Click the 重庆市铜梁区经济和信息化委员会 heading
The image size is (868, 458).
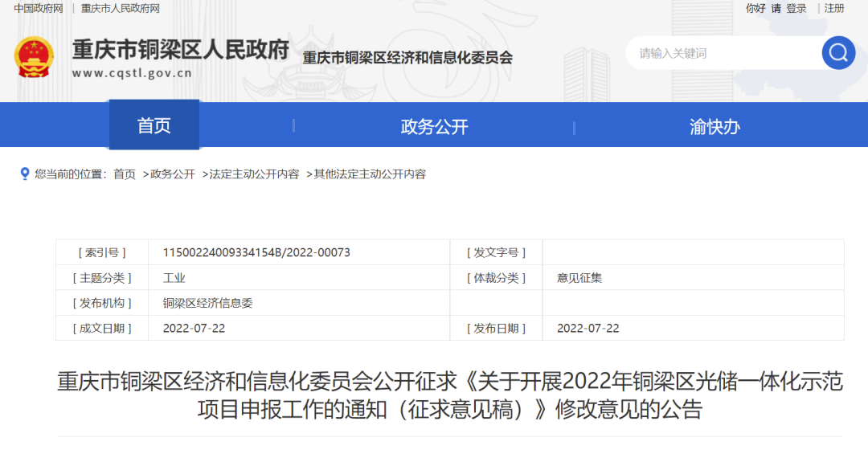coord(407,58)
